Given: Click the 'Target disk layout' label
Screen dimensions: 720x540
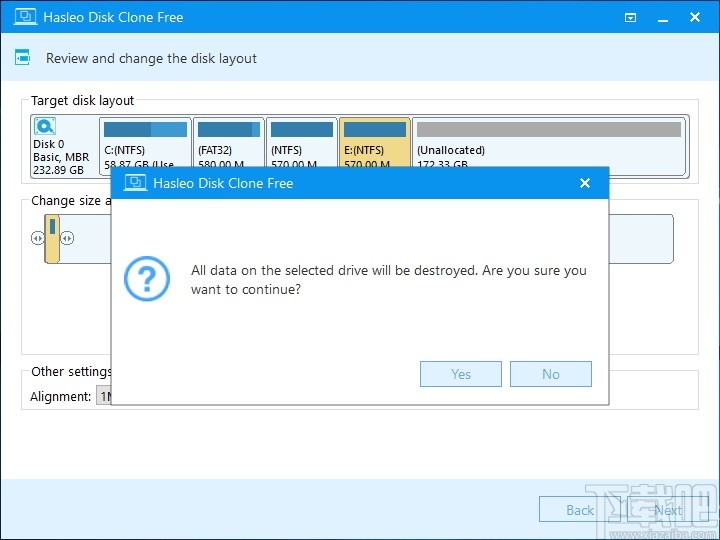Looking at the screenshot, I should 82,101.
